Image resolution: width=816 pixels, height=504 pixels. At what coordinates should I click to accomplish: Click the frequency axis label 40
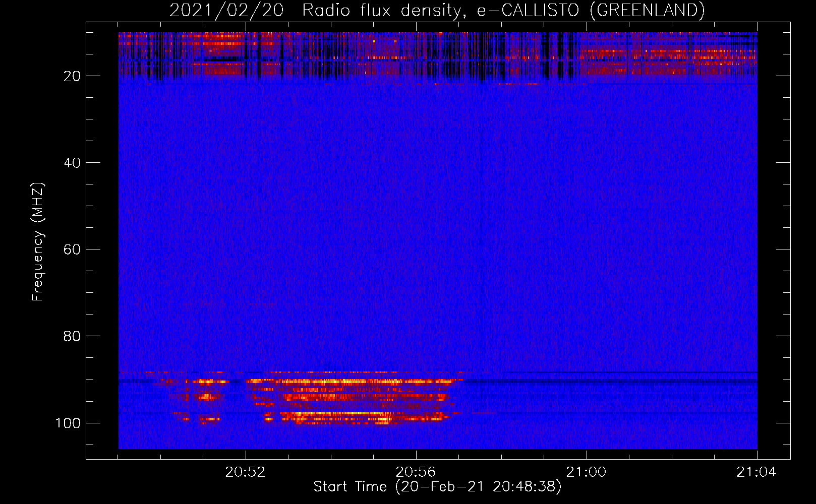coord(72,163)
